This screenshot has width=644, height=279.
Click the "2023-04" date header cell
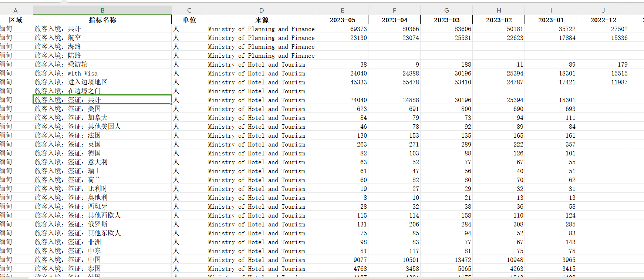(x=395, y=20)
